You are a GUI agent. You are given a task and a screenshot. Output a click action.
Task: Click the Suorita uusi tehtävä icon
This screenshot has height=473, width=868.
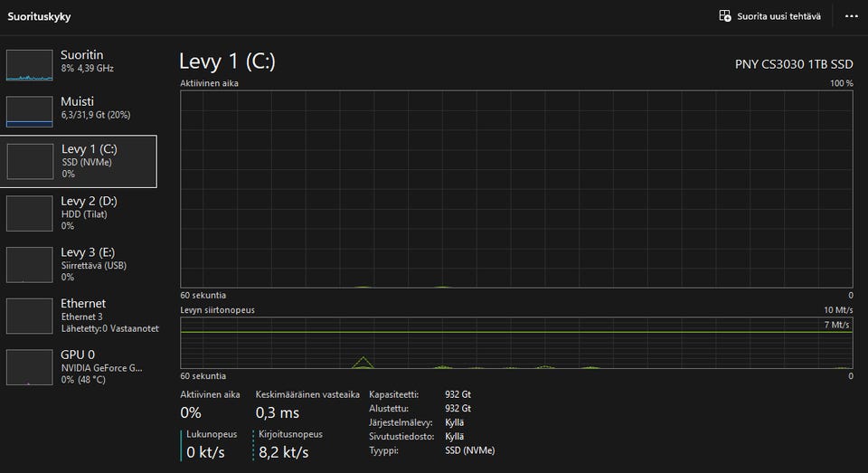(x=724, y=16)
